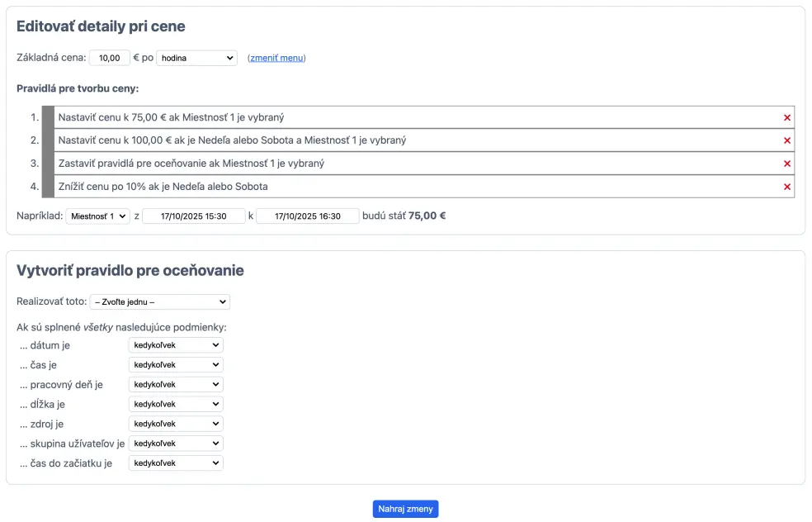Image resolution: width=812 pixels, height=522 pixels.
Task: Delete rule 1 with the red X
Action: [x=786, y=118]
